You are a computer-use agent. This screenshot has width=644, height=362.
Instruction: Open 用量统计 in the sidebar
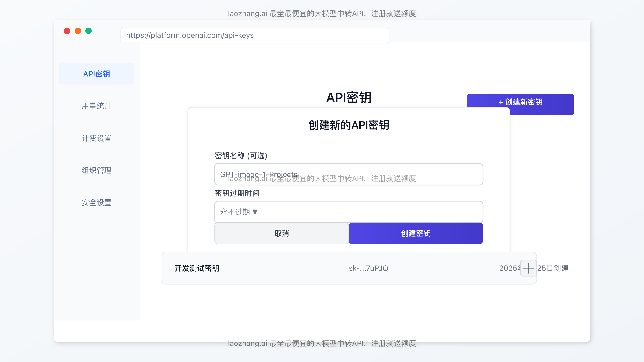tap(96, 106)
